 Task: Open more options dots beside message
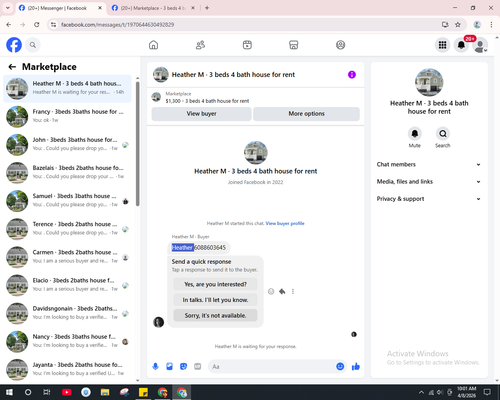click(x=293, y=292)
